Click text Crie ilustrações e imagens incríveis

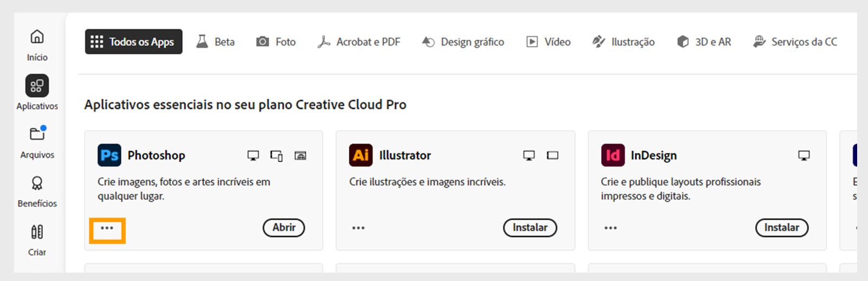(x=427, y=182)
